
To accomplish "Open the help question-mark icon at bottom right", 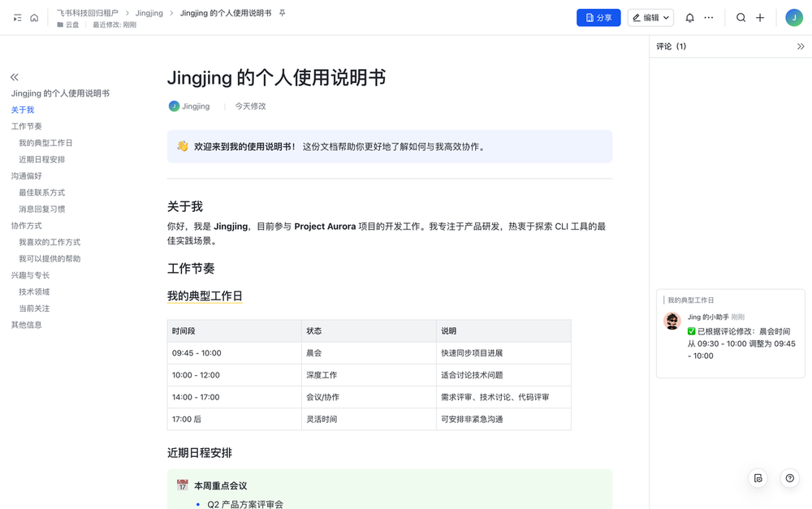I will [x=788, y=478].
